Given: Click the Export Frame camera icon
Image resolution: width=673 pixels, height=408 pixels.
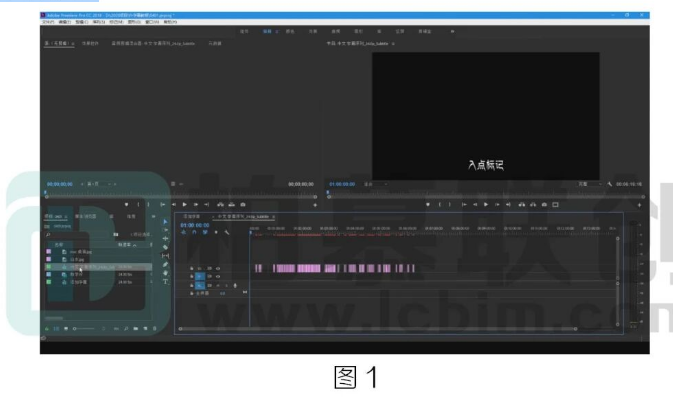Looking at the screenshot, I should pyautogui.click(x=546, y=204).
